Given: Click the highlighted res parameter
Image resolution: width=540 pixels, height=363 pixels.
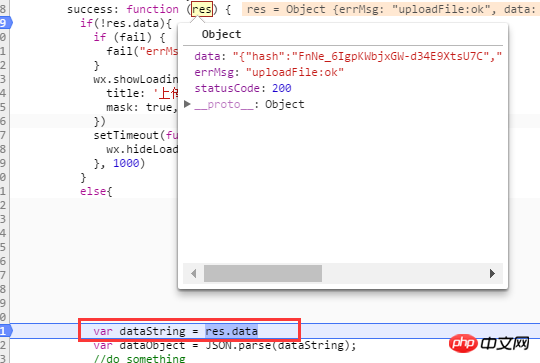Looking at the screenshot, I should click(202, 9).
